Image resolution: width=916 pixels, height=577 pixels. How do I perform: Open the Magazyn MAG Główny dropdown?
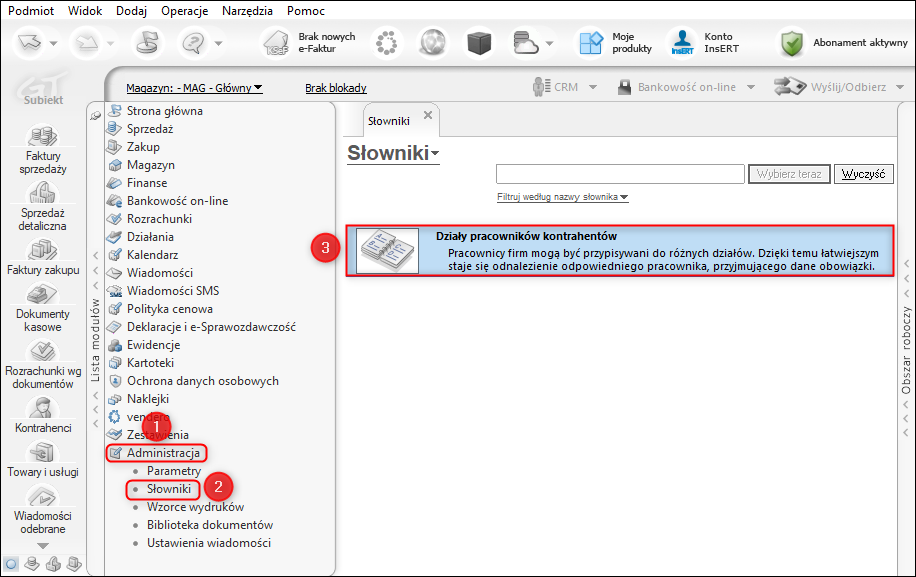click(x=194, y=88)
